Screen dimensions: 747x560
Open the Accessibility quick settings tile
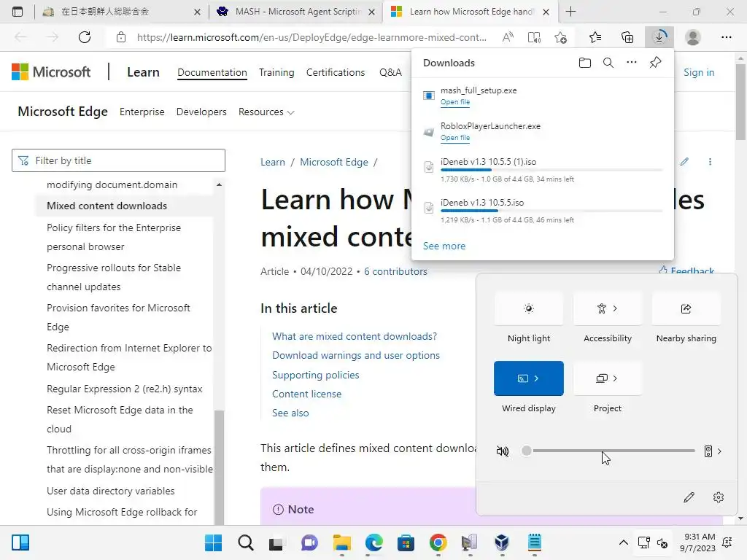[x=608, y=308]
